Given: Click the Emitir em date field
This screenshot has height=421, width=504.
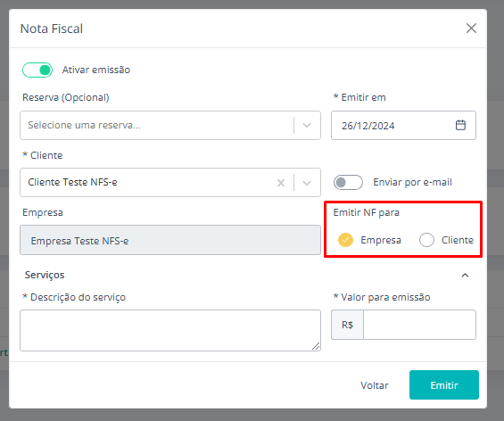Looking at the screenshot, I should click(403, 126).
